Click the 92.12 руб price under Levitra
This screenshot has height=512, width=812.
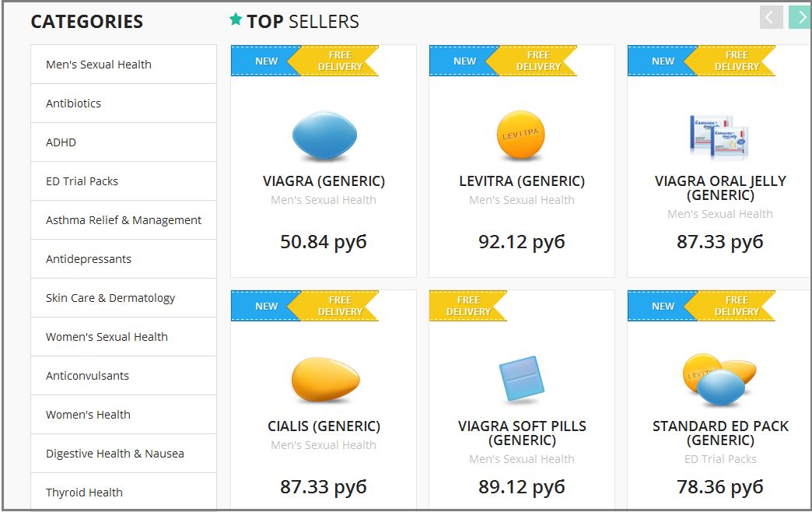(x=521, y=242)
